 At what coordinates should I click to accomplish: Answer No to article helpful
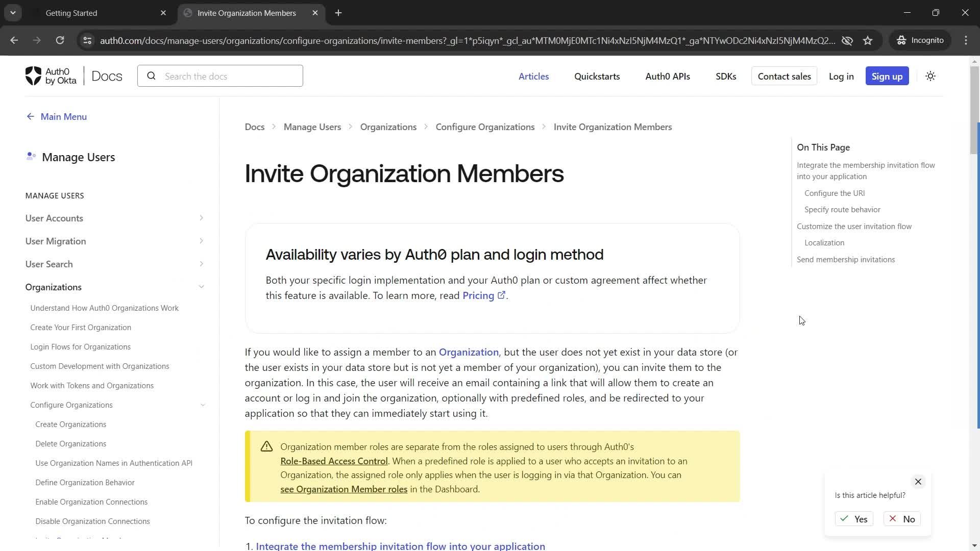click(902, 519)
